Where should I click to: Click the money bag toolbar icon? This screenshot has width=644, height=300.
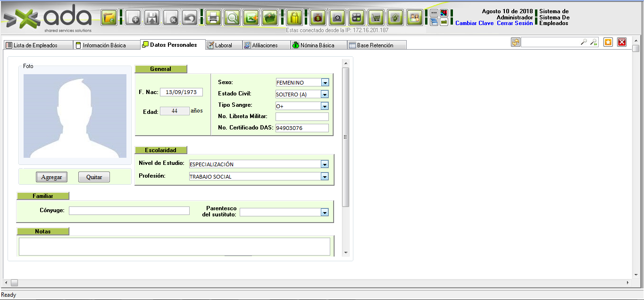point(318,18)
